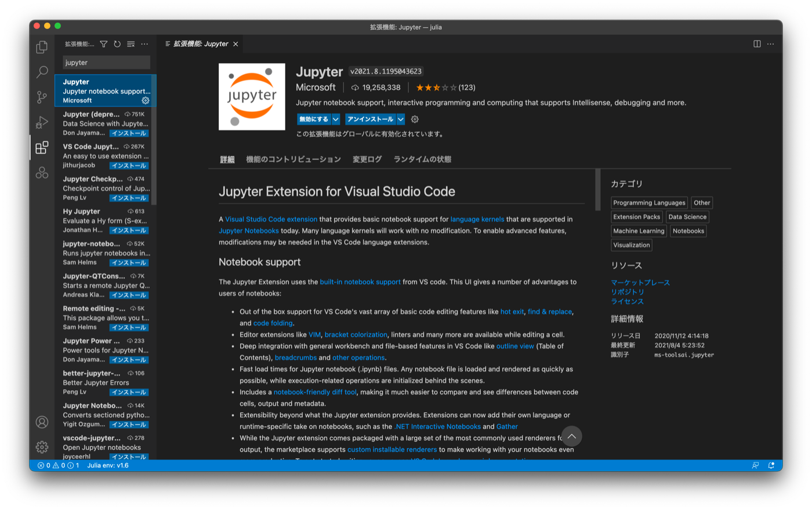Open the ライセンス license link
Image resolution: width=812 pixels, height=510 pixels.
click(x=628, y=301)
